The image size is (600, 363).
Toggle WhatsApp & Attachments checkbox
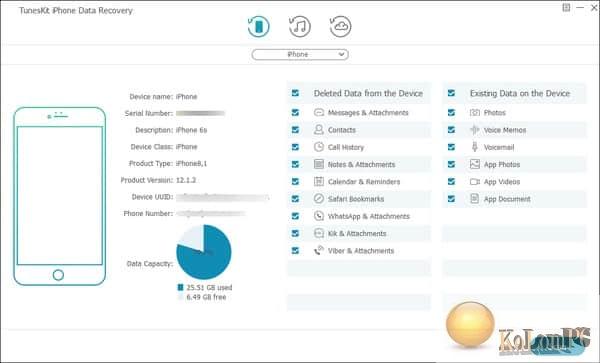click(x=295, y=216)
